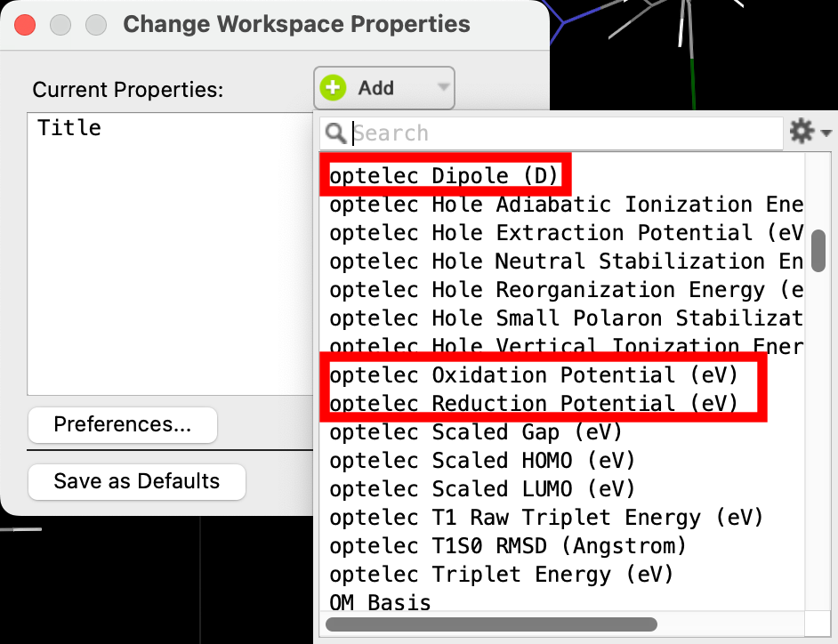Click Save as Defaults button
Image resolution: width=838 pixels, height=644 pixels.
[137, 481]
